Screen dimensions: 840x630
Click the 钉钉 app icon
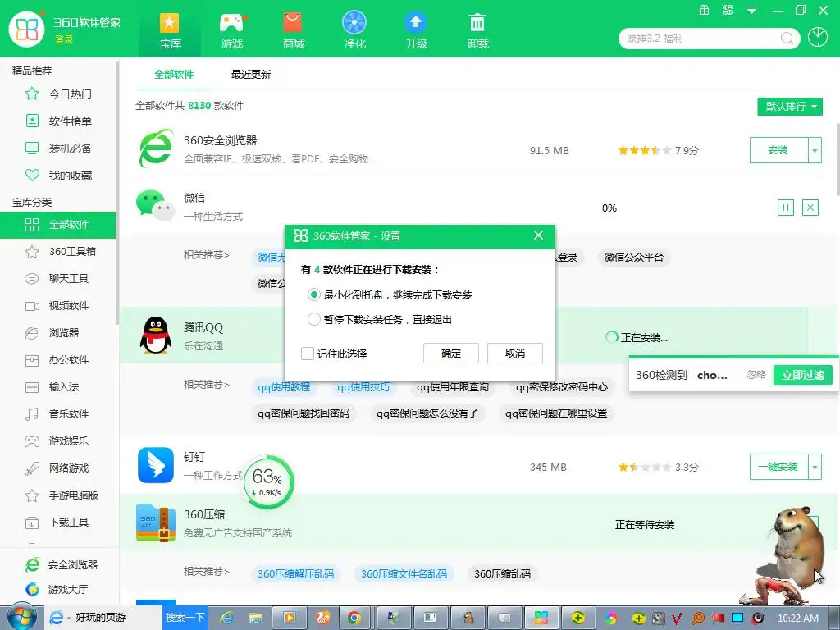click(x=156, y=466)
